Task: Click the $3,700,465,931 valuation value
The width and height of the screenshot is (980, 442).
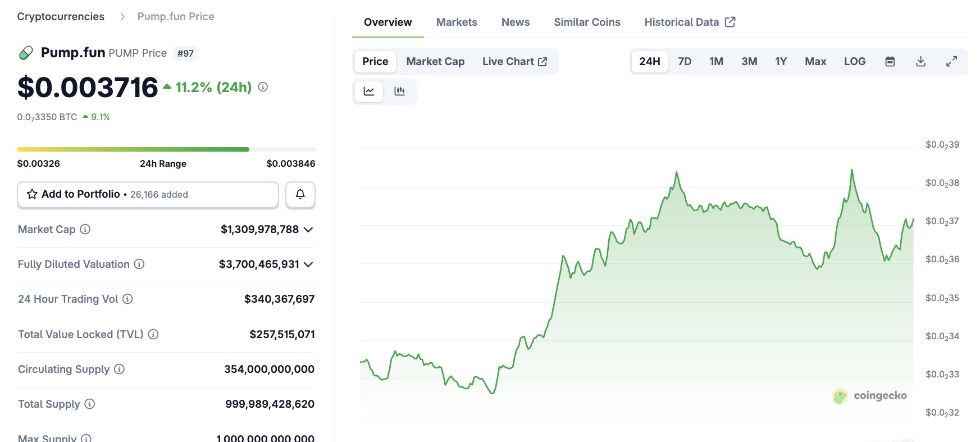Action: tap(259, 264)
